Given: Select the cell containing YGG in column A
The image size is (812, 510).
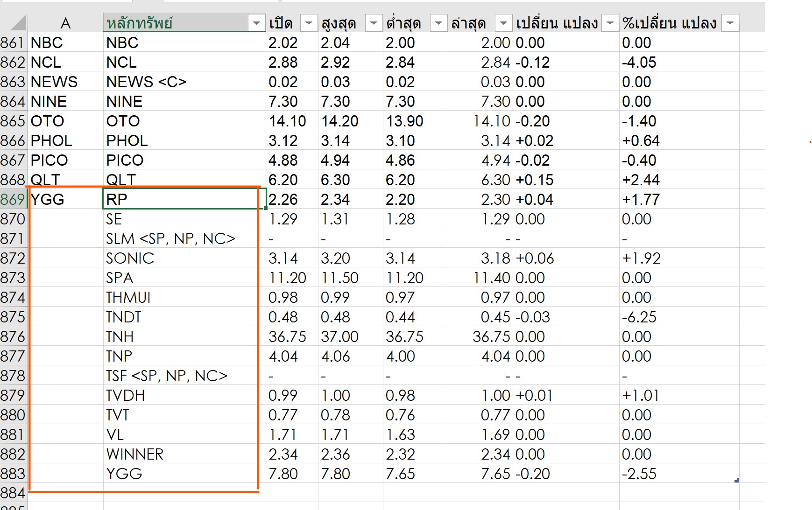Looking at the screenshot, I should click(65, 199).
